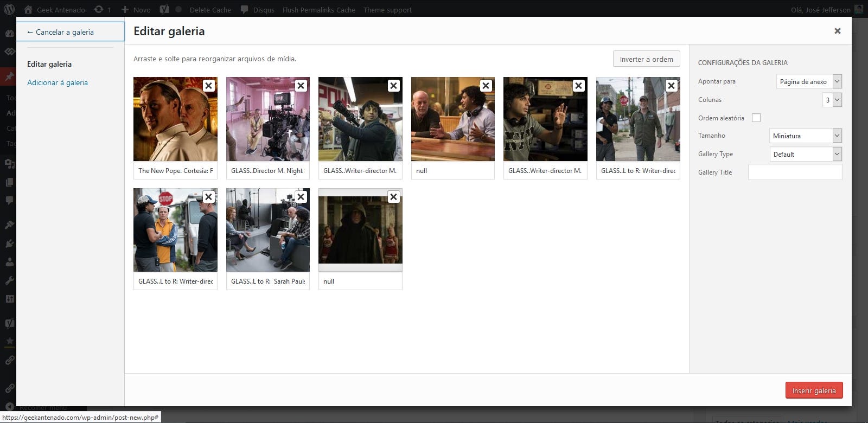This screenshot has width=868, height=423.
Task: Edit caption 'GLASS..Director M. Night'
Action: click(268, 170)
